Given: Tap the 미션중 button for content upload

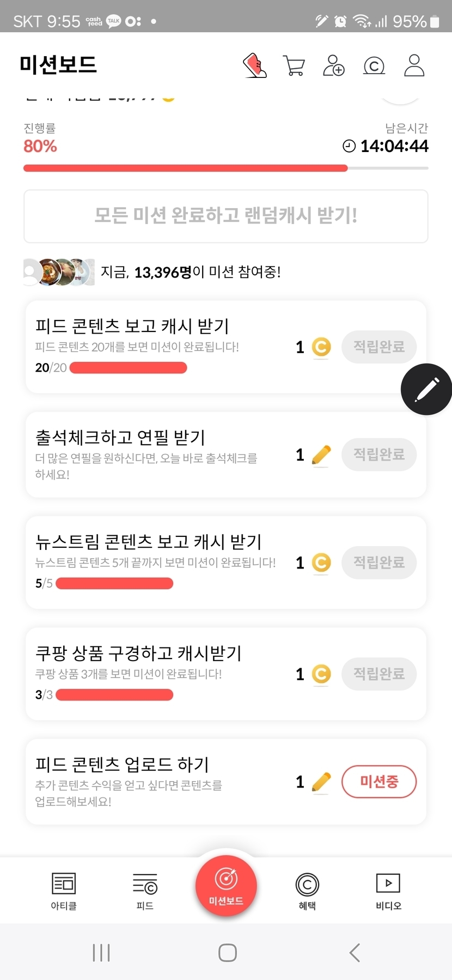Looking at the screenshot, I should click(x=379, y=782).
